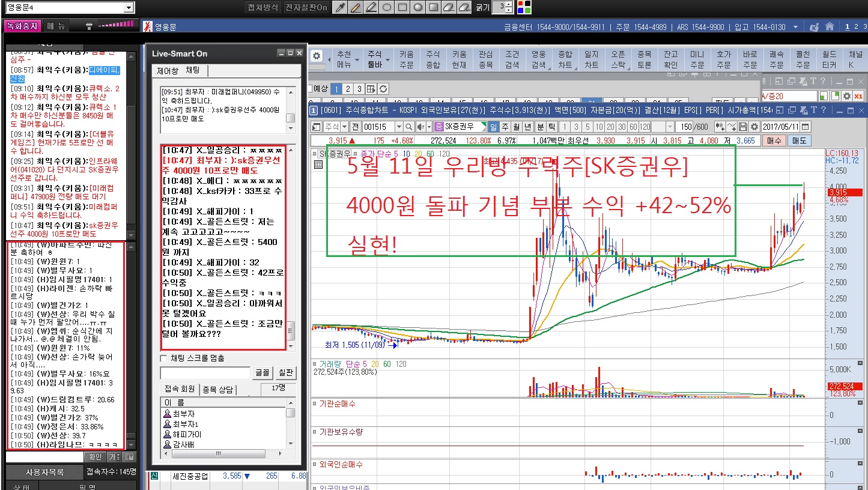Pick the eyedropper tool in the drawing bar
Screen dimensions: 868x490
coord(340,7)
